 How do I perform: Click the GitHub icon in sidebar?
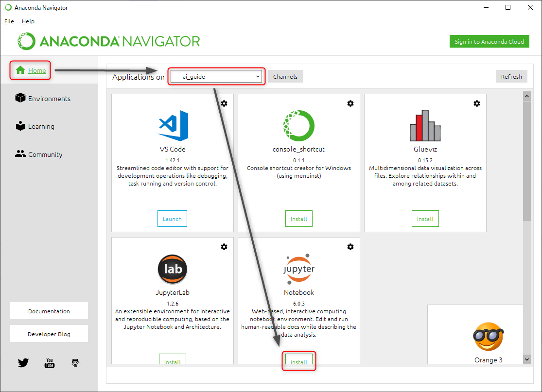(x=75, y=362)
